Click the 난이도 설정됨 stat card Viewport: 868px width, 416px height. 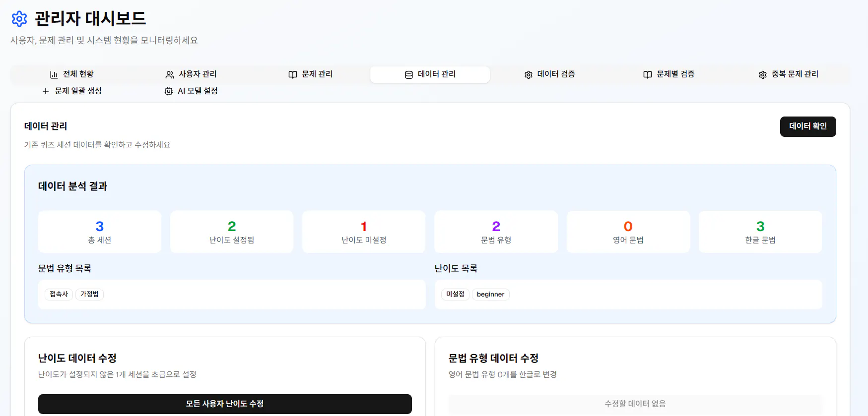point(232,232)
